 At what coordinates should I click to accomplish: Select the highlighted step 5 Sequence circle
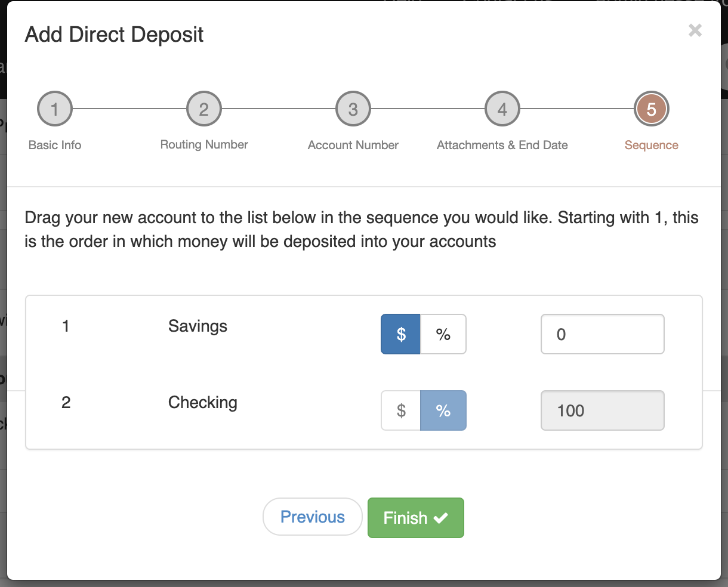(x=651, y=109)
